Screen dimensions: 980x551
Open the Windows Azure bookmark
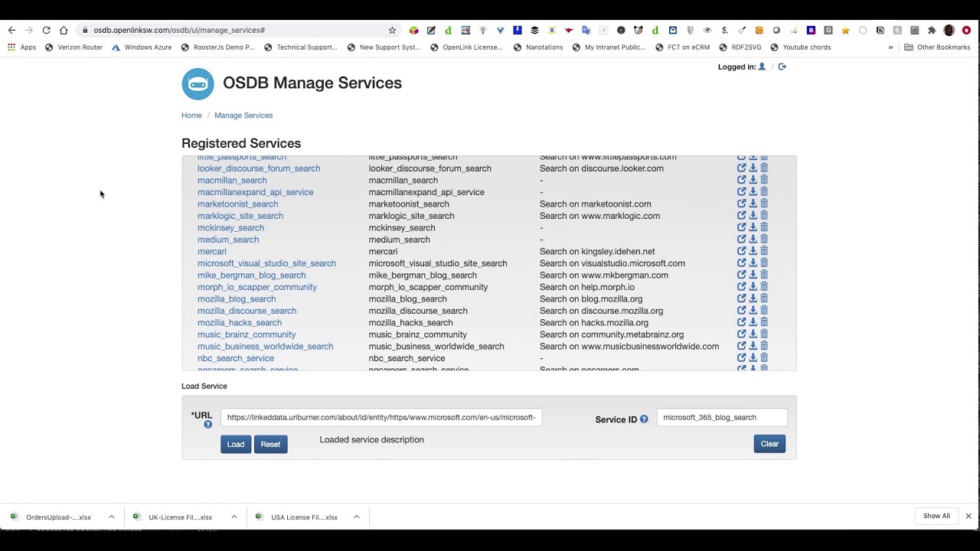[142, 47]
